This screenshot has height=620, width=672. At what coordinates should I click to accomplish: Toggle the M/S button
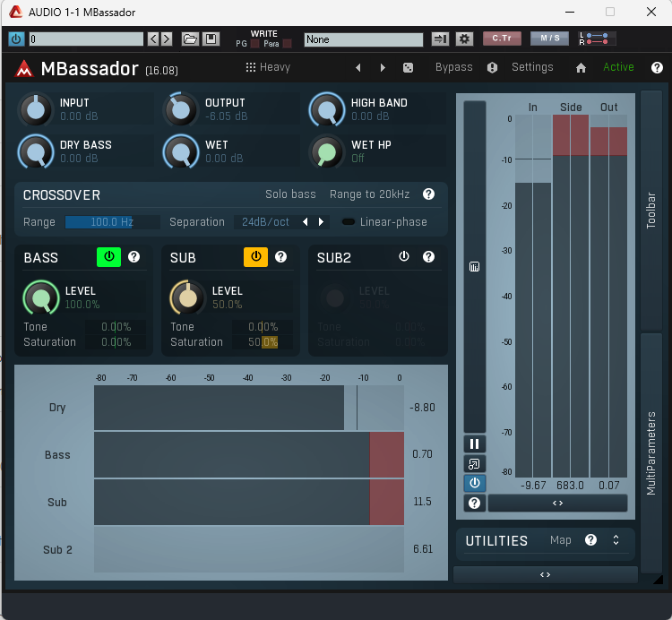[549, 39]
